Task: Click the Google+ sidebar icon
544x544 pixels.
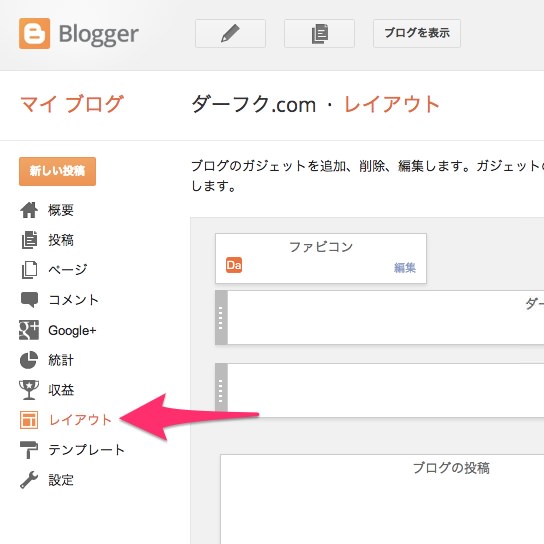Action: 29,330
